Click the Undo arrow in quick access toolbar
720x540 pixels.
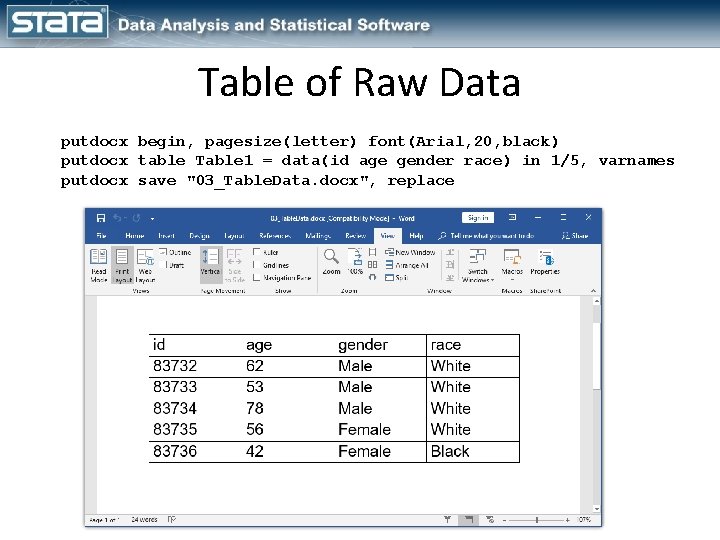click(118, 218)
